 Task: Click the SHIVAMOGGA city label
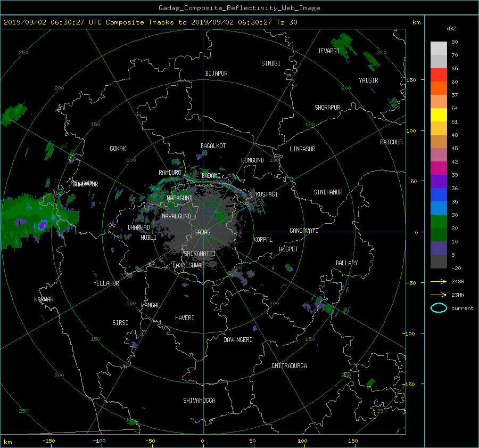tap(199, 401)
